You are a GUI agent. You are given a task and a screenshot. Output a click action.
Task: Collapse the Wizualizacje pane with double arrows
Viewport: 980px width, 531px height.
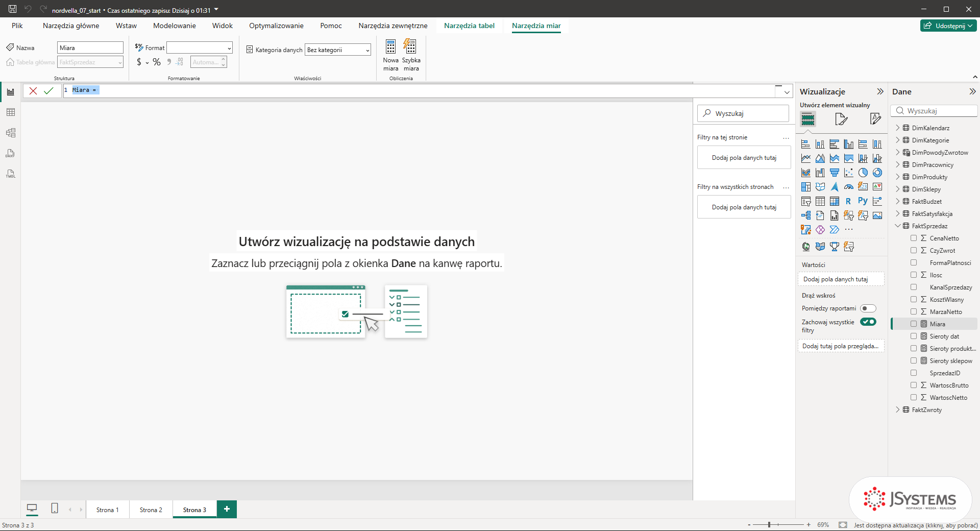point(880,91)
